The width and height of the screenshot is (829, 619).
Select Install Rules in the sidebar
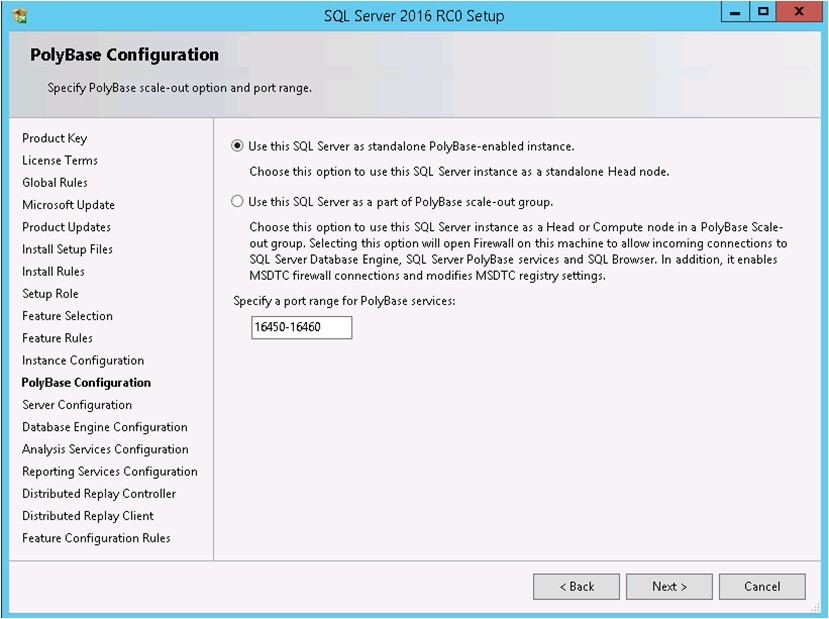pos(53,271)
